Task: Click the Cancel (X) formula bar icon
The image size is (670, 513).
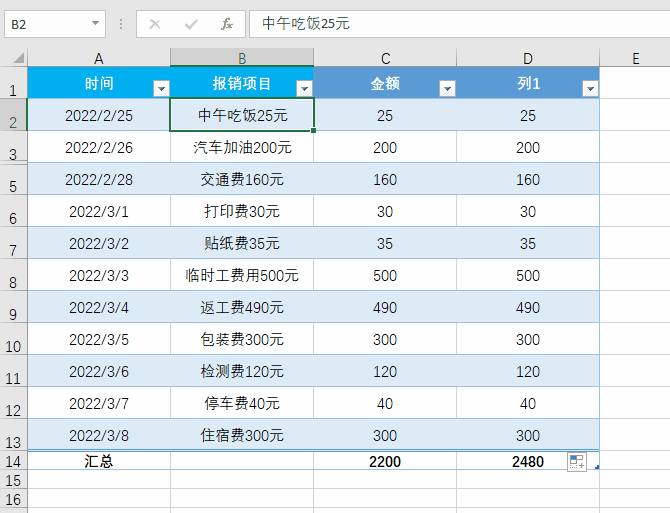Action: pos(155,24)
